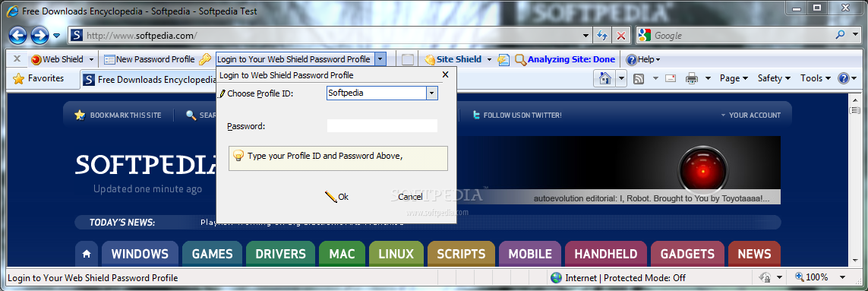The height and width of the screenshot is (291, 868).
Task: Open the Safety menu
Action: pyautogui.click(x=774, y=79)
